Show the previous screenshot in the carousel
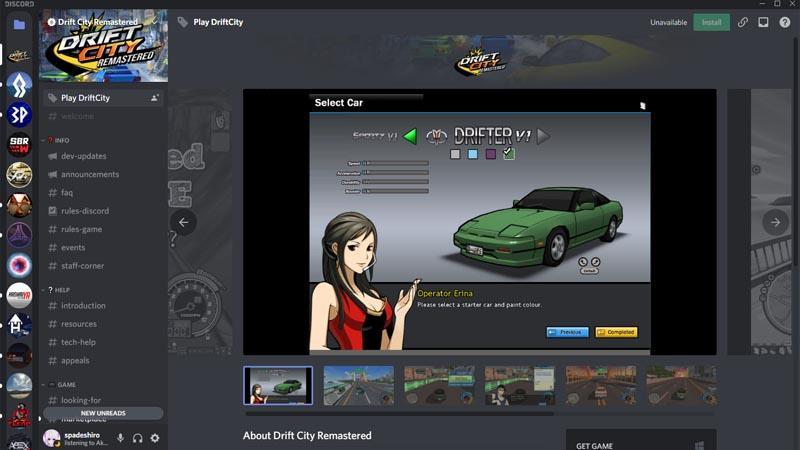The height and width of the screenshot is (450, 800). (183, 222)
